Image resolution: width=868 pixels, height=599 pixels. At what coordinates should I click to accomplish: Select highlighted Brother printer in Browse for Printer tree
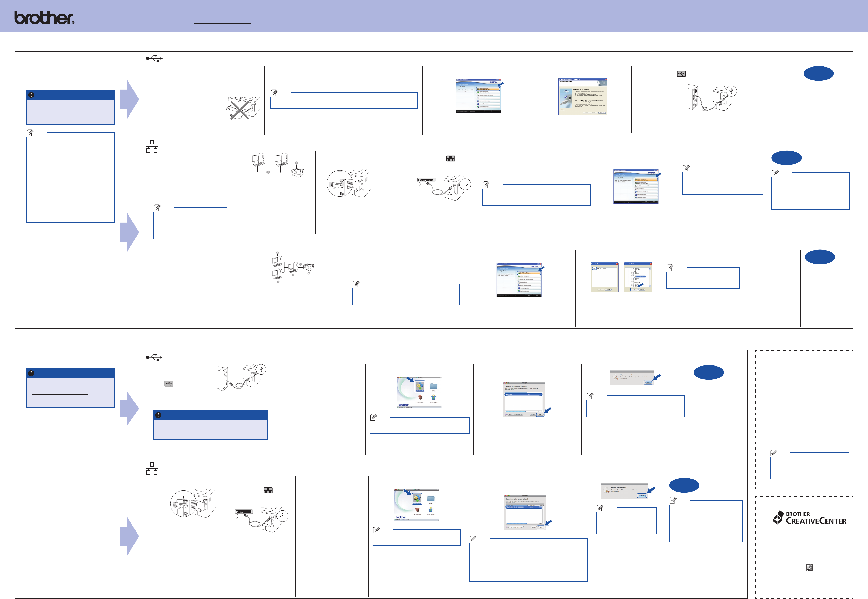[x=640, y=277]
